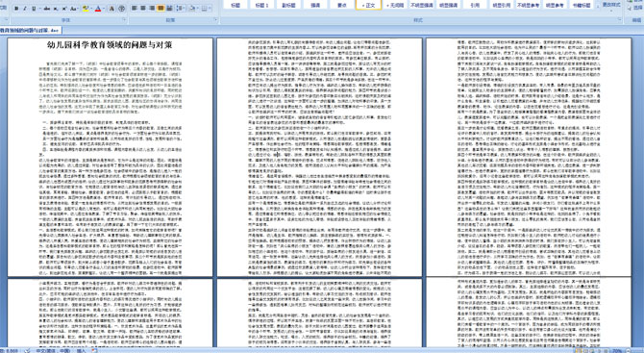Click the first page thumbnail with title
This screenshot has height=353, width=644.
[x=111, y=158]
